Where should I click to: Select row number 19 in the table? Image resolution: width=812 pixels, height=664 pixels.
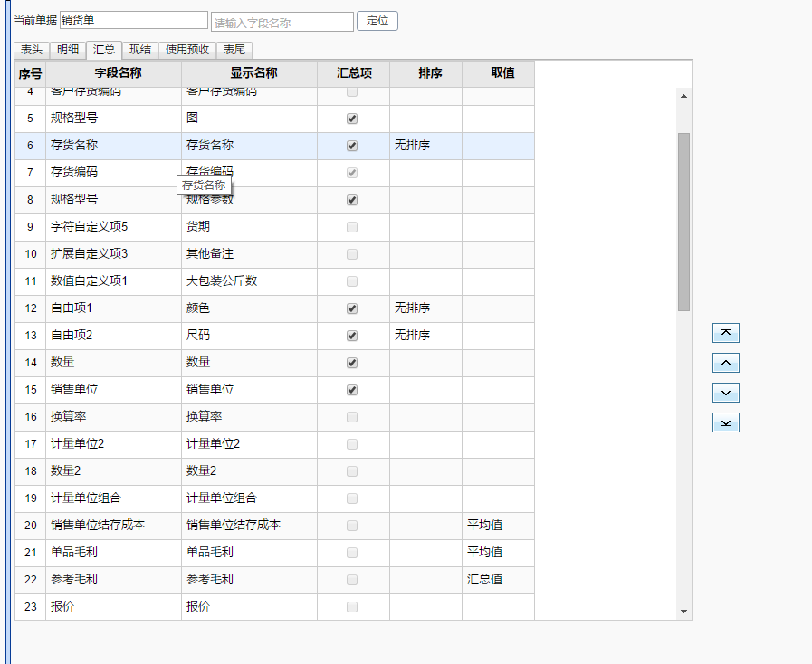coord(30,498)
